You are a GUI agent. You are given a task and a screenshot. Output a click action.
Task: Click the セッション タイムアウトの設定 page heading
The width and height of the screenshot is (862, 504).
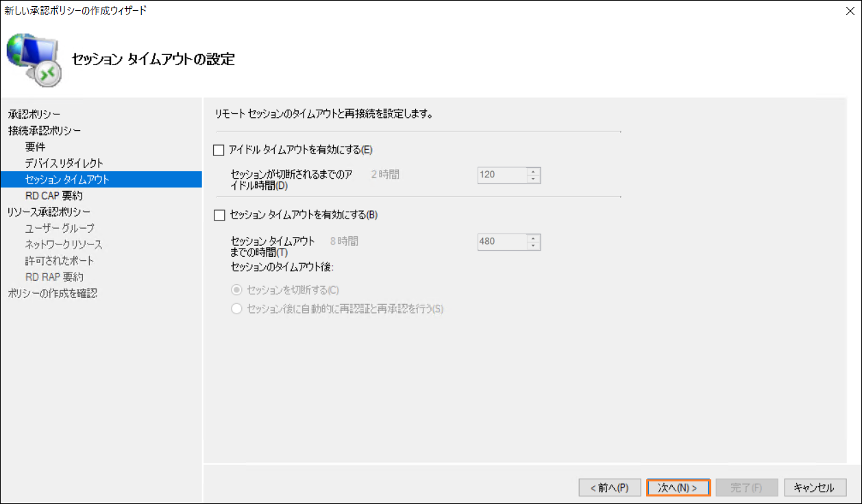(x=153, y=60)
